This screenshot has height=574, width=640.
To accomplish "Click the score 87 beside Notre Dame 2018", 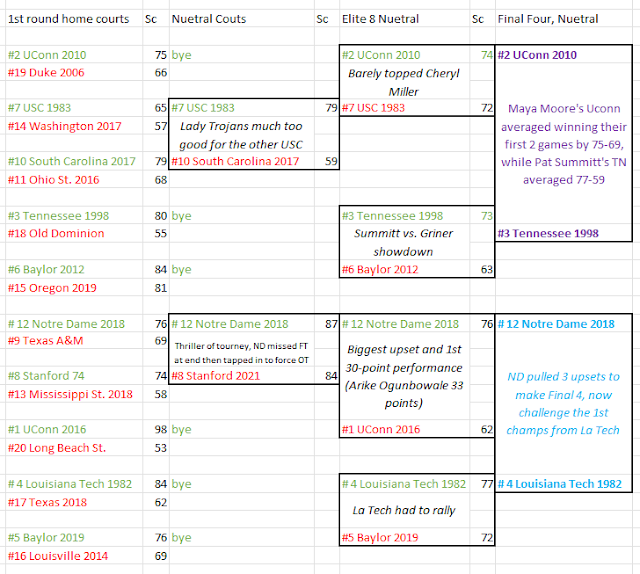I will (x=327, y=324).
